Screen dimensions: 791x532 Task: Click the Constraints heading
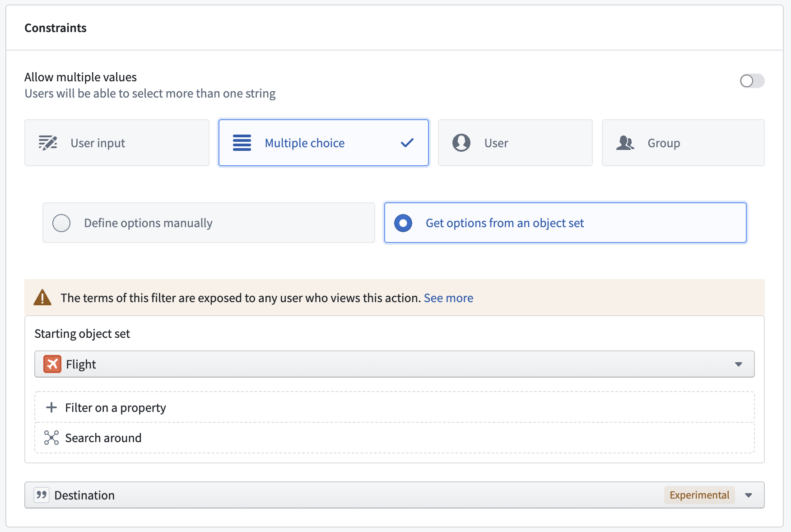(x=56, y=28)
